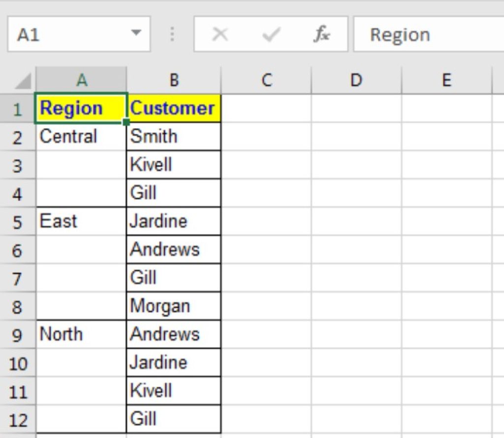Screen dimensions: 504x438
Task: Select the yellow Customer header cell
Action: pos(173,108)
